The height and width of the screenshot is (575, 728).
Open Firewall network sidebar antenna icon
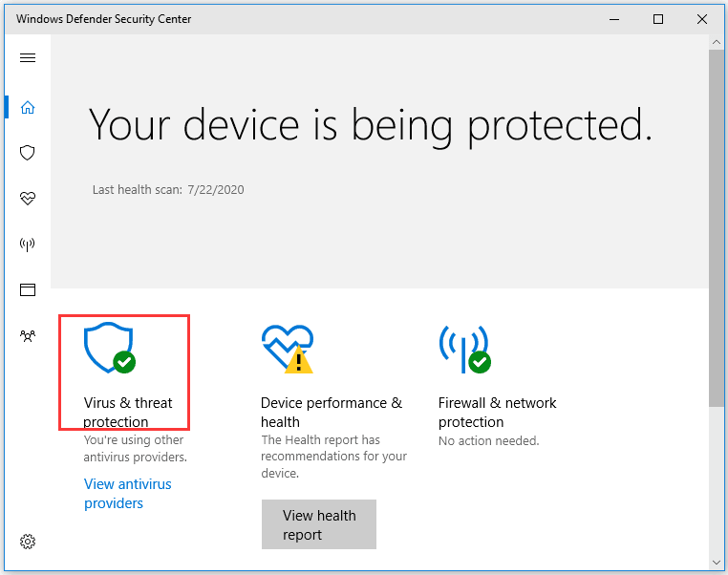[x=28, y=245]
